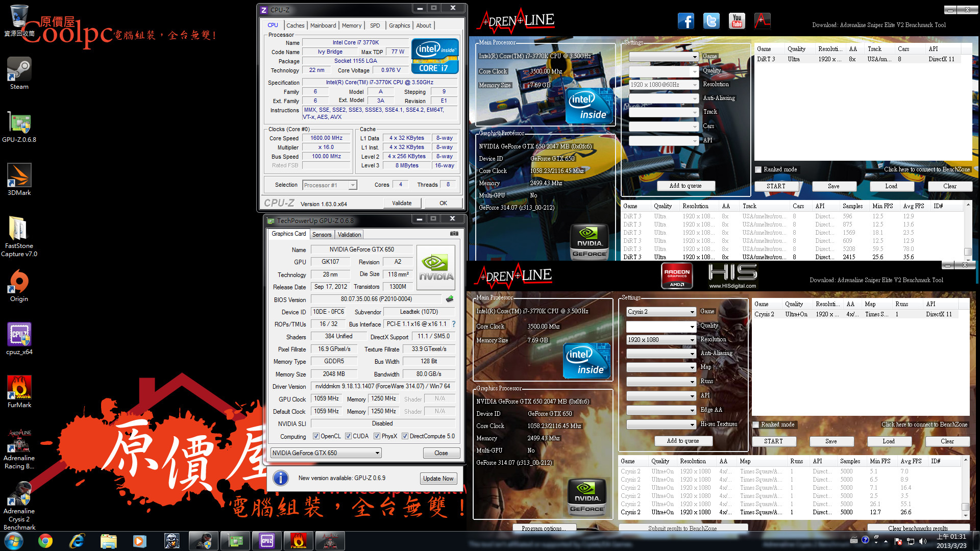
Task: Open the YouTube icon link
Action: coord(737,21)
